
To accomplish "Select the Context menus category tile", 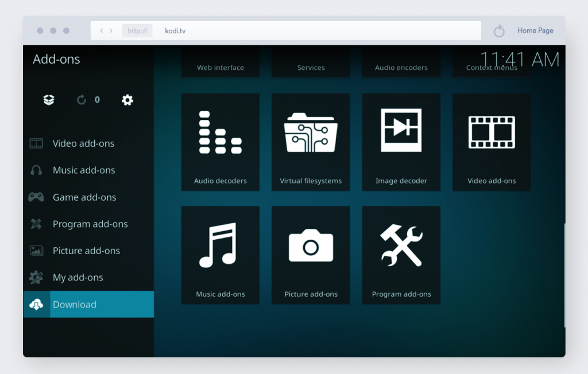I will (x=492, y=62).
